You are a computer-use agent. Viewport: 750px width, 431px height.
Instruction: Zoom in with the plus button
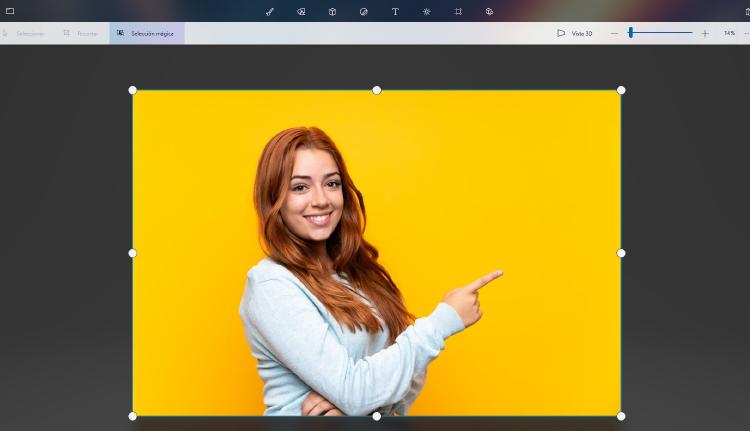pos(705,33)
